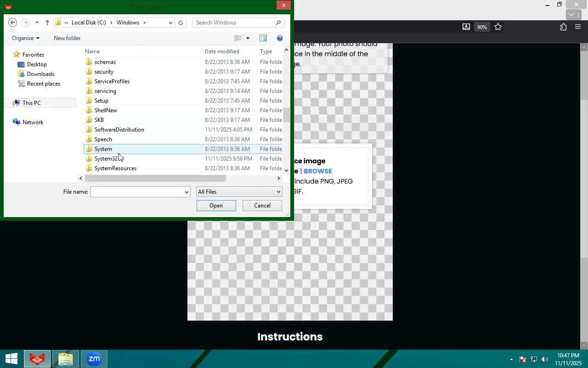Open the zm app on taskbar
This screenshot has height=368, width=588.
pyautogui.click(x=94, y=359)
